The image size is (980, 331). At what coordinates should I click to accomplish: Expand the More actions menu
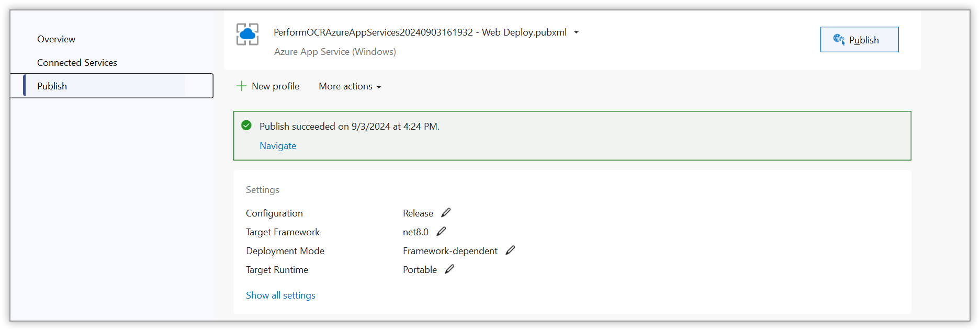[348, 86]
